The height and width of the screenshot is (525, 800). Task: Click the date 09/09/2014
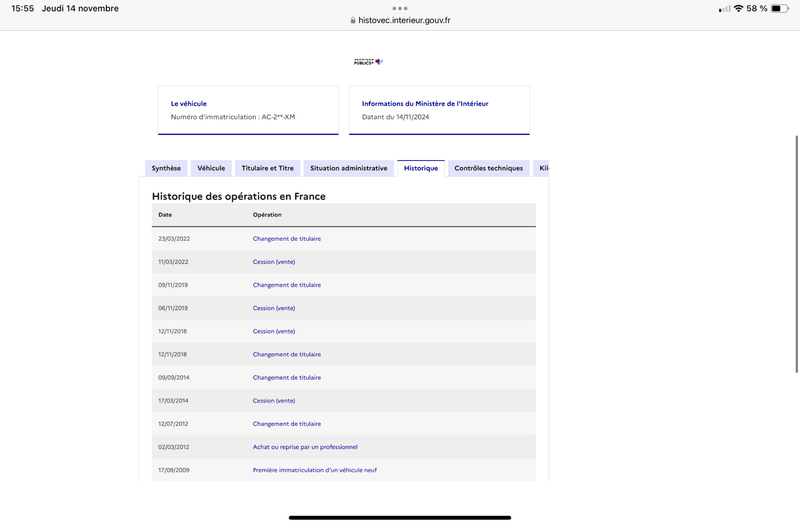(x=173, y=378)
